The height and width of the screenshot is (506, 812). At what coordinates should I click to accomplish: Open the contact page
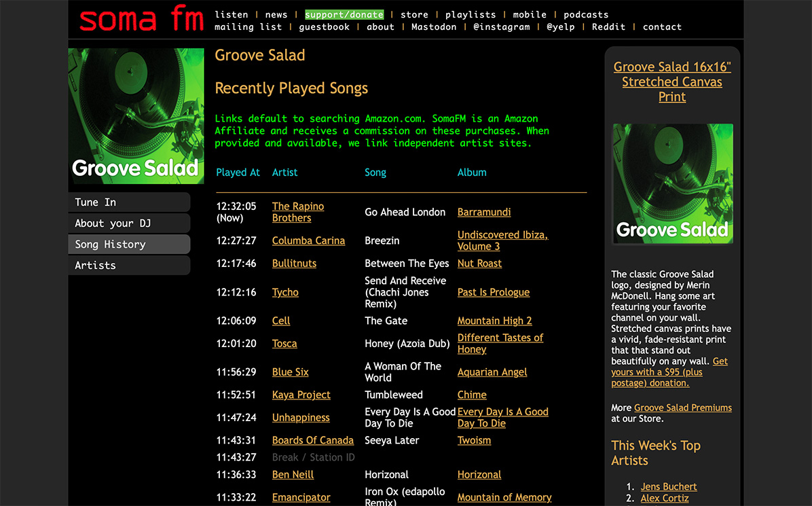[663, 27]
